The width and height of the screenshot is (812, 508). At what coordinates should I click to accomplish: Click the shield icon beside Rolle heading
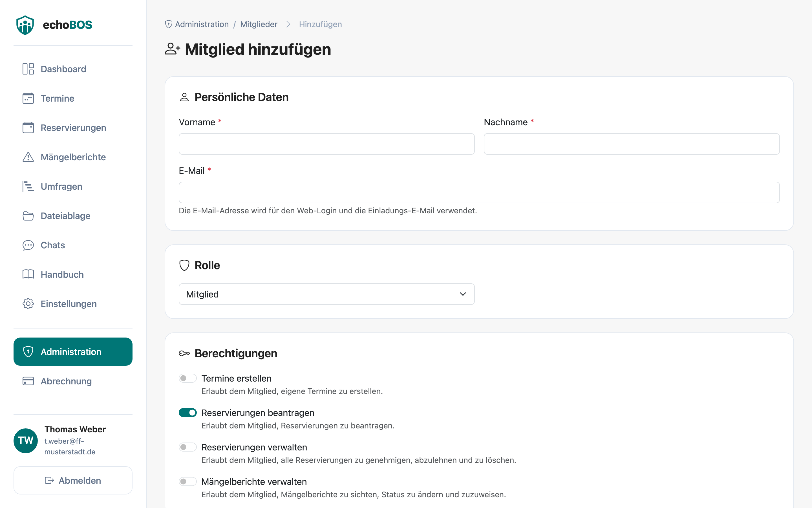[x=184, y=265]
